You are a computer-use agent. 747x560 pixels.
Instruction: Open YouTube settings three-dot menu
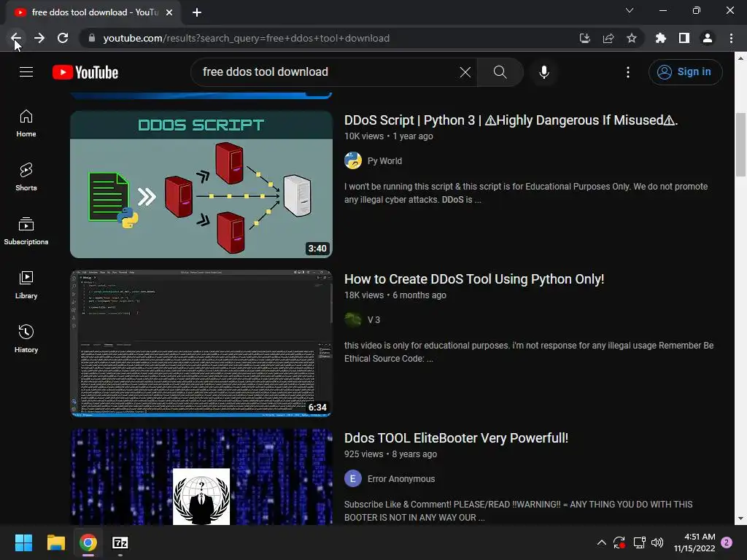pyautogui.click(x=628, y=72)
